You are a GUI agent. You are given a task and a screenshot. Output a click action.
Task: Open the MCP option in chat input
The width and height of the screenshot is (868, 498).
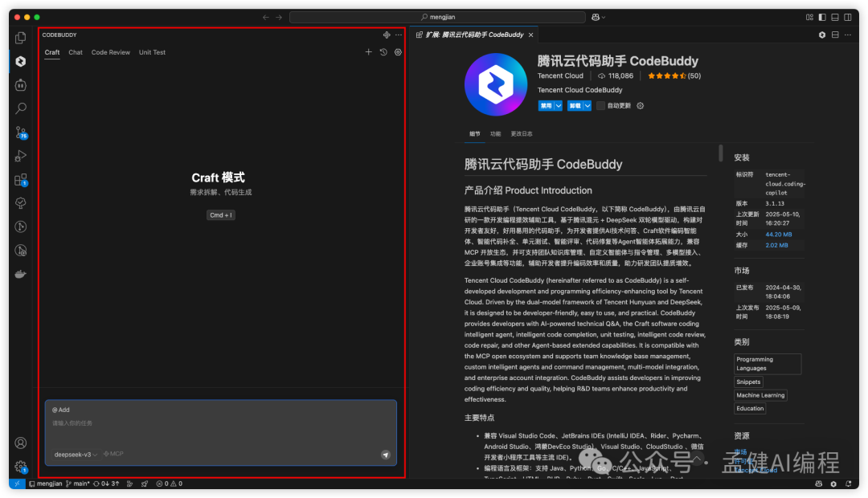(113, 454)
